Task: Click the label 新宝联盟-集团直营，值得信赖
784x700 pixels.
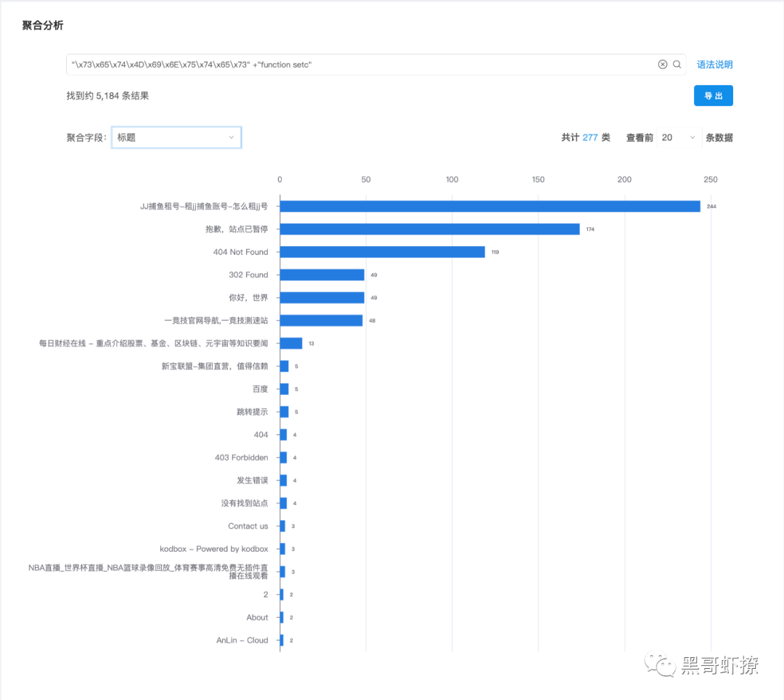Action: [x=214, y=366]
